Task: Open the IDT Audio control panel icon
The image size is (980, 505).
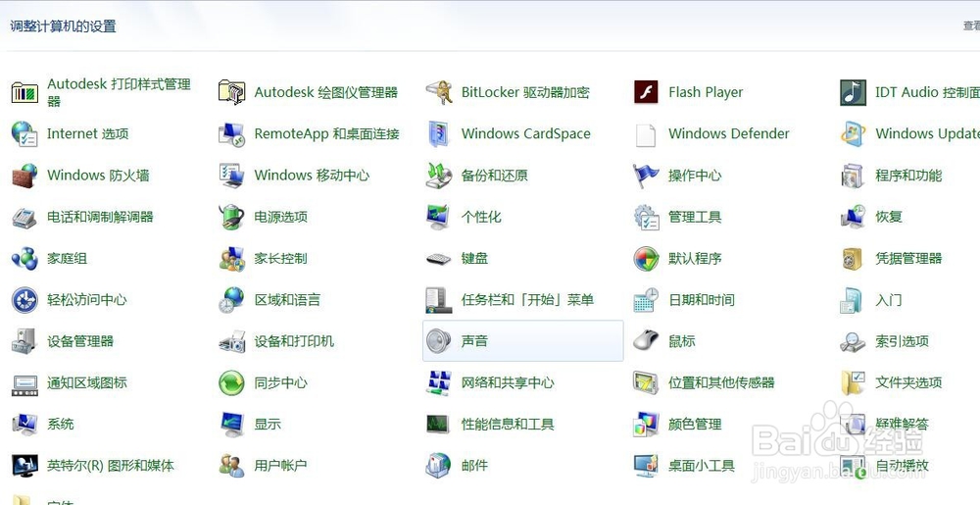Action: pos(854,92)
